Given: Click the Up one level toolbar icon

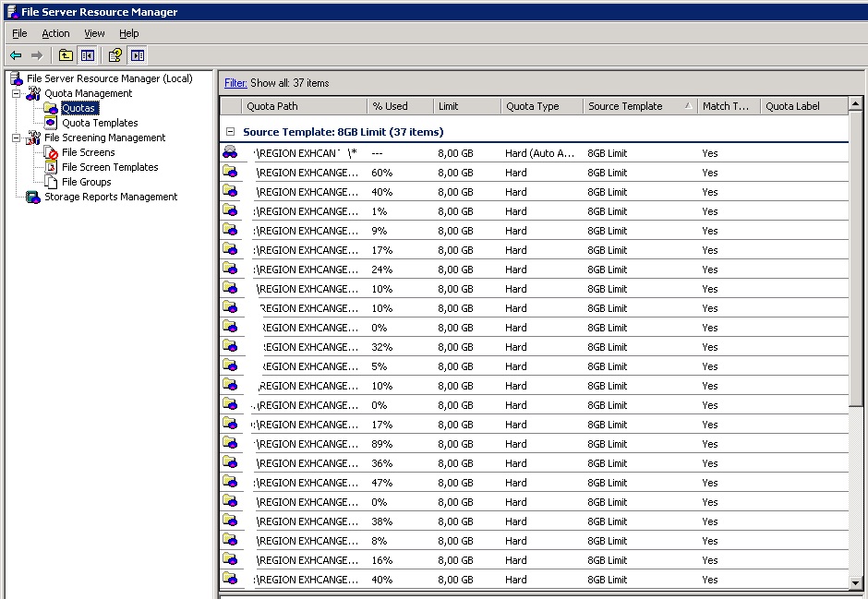Looking at the screenshot, I should point(66,55).
